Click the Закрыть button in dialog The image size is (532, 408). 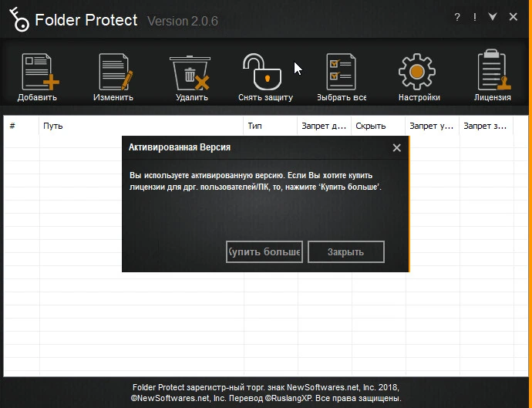coord(346,252)
